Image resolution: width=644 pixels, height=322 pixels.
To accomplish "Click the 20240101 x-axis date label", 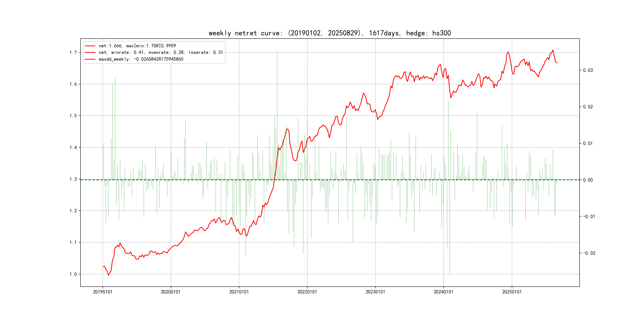I will tap(443, 292).
